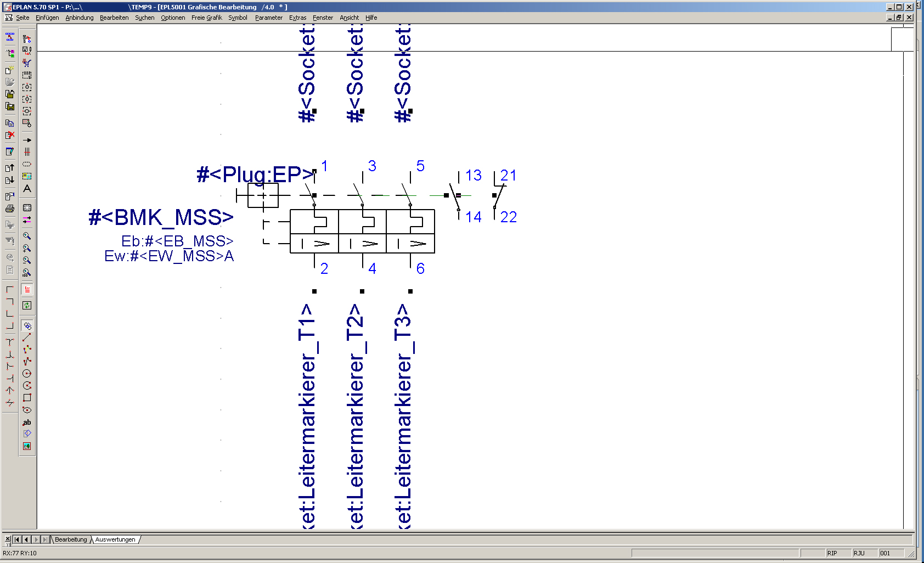Toggle the red Err error display button
924x563 pixels.
coord(27,289)
